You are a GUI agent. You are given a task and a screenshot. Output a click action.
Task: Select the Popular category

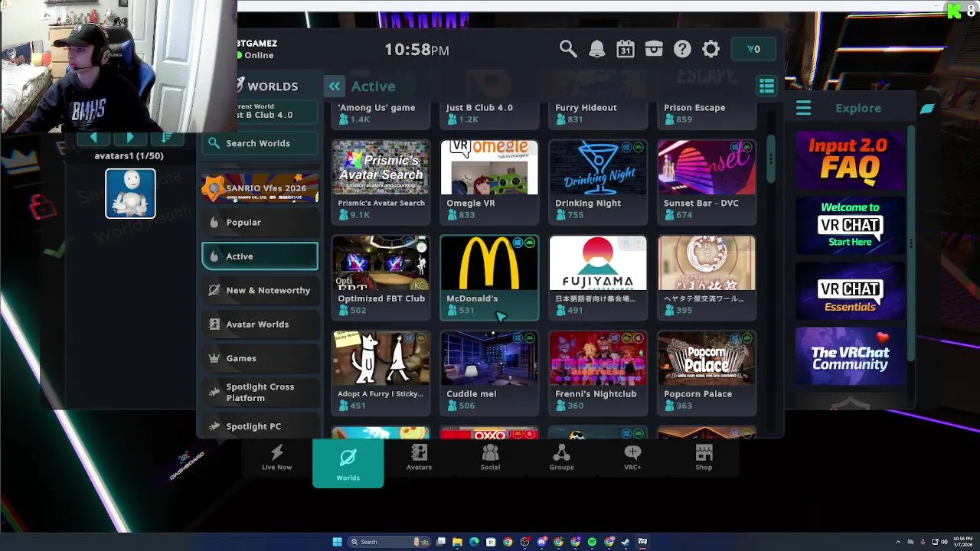point(260,222)
